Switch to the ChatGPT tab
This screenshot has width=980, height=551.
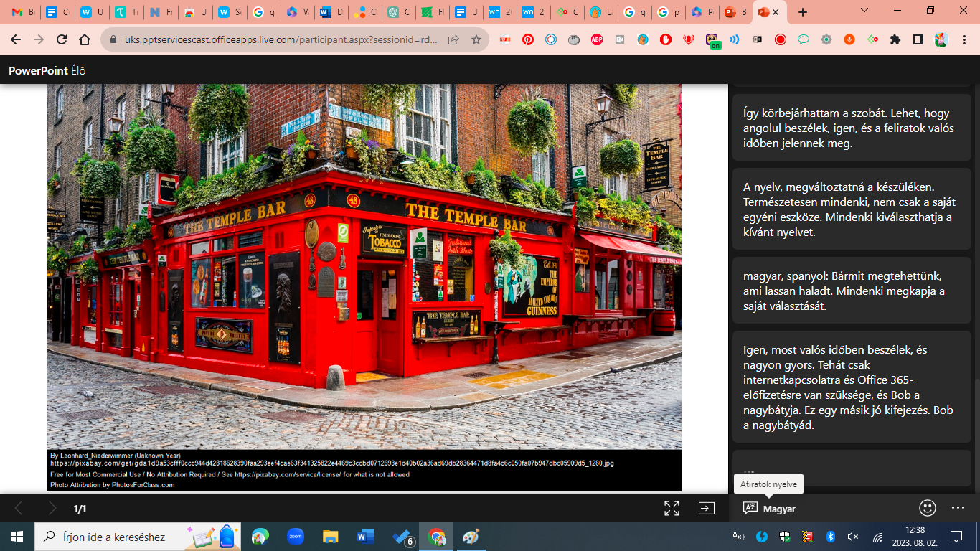click(400, 12)
